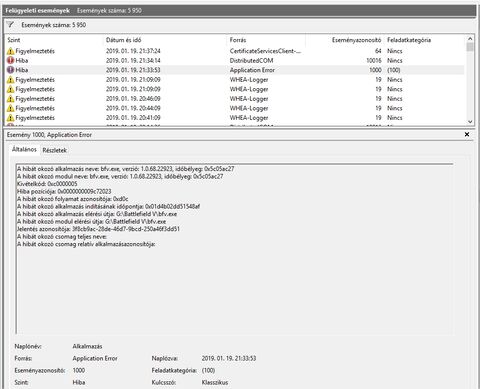Click the 'alkalmazás indításának időpontja' line
Image resolution: width=480 pixels, height=389 pixels.
(x=108, y=206)
